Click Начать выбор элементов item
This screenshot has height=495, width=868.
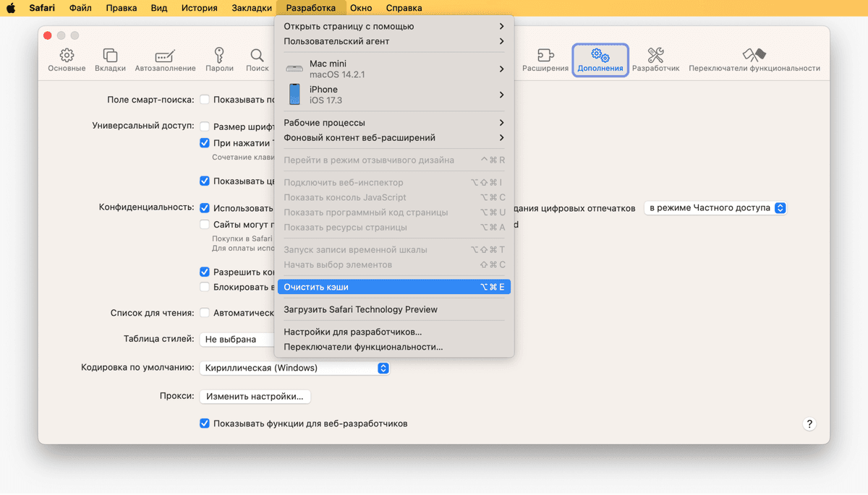pyautogui.click(x=394, y=264)
